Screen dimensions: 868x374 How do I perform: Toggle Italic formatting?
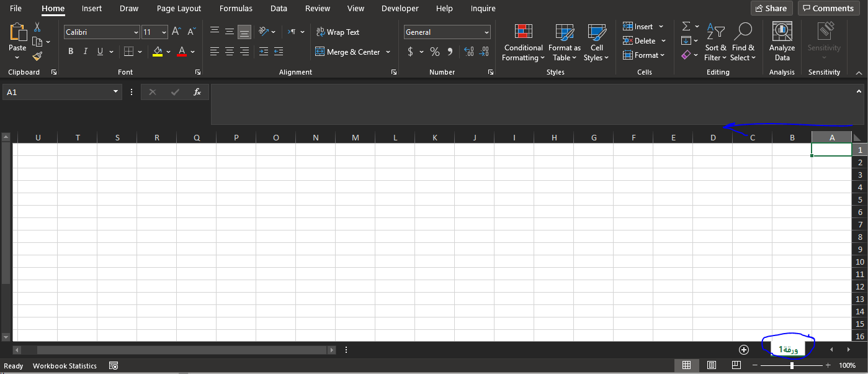pyautogui.click(x=85, y=52)
